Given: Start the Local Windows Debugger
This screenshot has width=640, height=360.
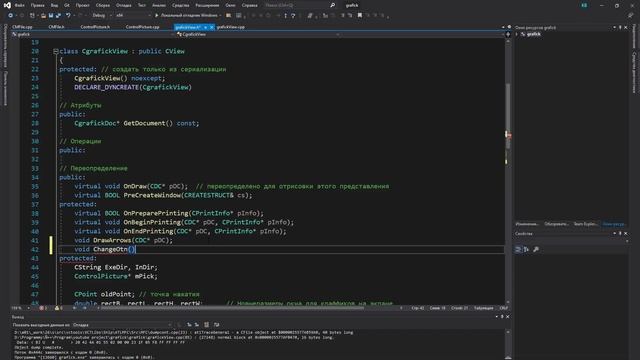Looking at the screenshot, I should (187, 16).
